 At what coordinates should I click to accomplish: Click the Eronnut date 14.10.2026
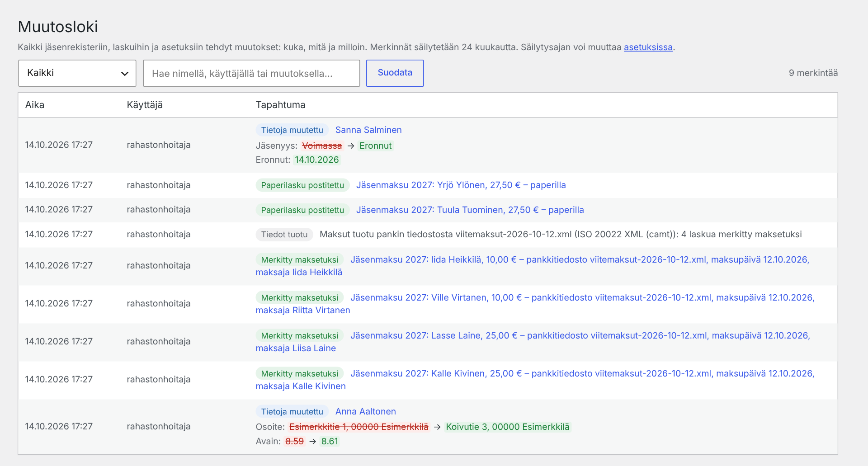coord(317,160)
